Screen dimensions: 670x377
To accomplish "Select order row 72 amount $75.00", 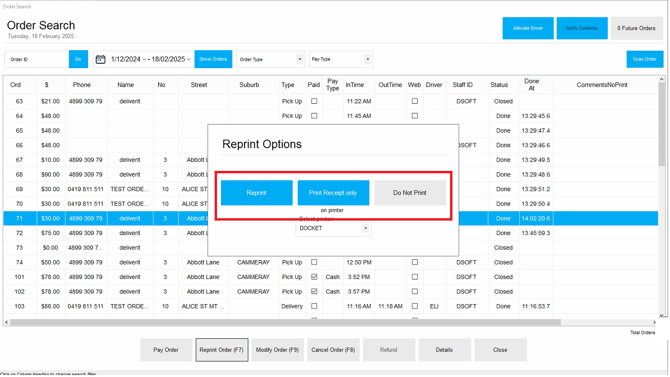I will [x=50, y=233].
